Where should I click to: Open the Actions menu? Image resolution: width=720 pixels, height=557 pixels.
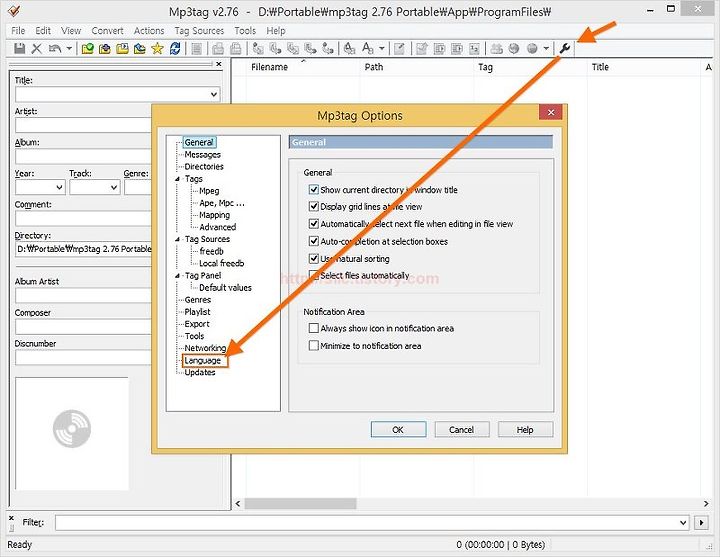click(x=149, y=31)
